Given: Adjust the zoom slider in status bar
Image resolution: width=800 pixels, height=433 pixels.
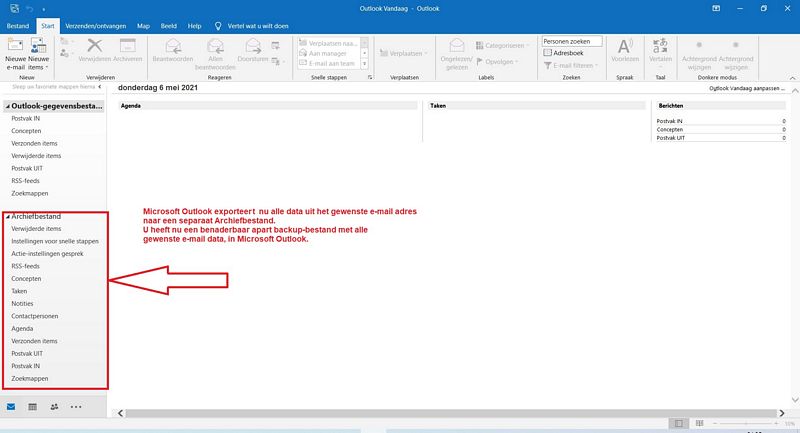Looking at the screenshot, I should coord(746,423).
